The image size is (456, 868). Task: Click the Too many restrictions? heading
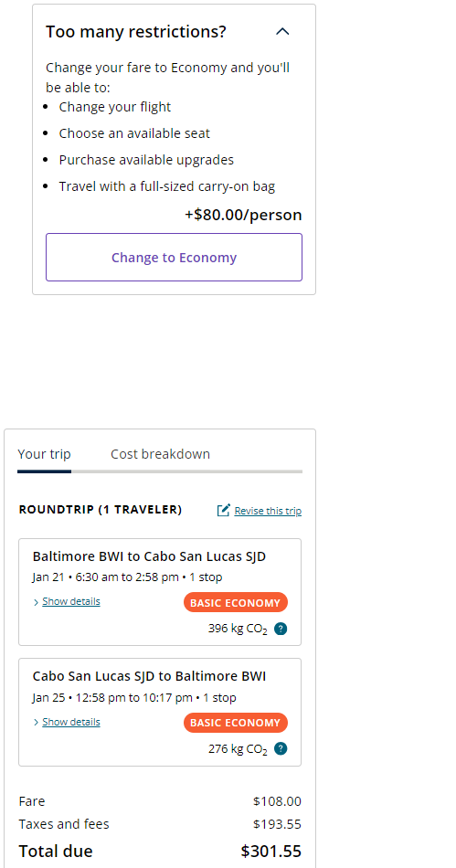pos(136,32)
